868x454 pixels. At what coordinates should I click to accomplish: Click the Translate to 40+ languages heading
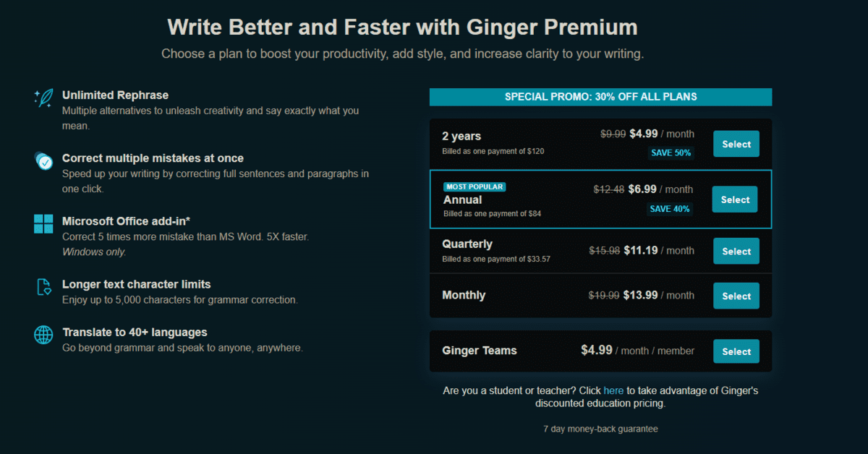[135, 332]
